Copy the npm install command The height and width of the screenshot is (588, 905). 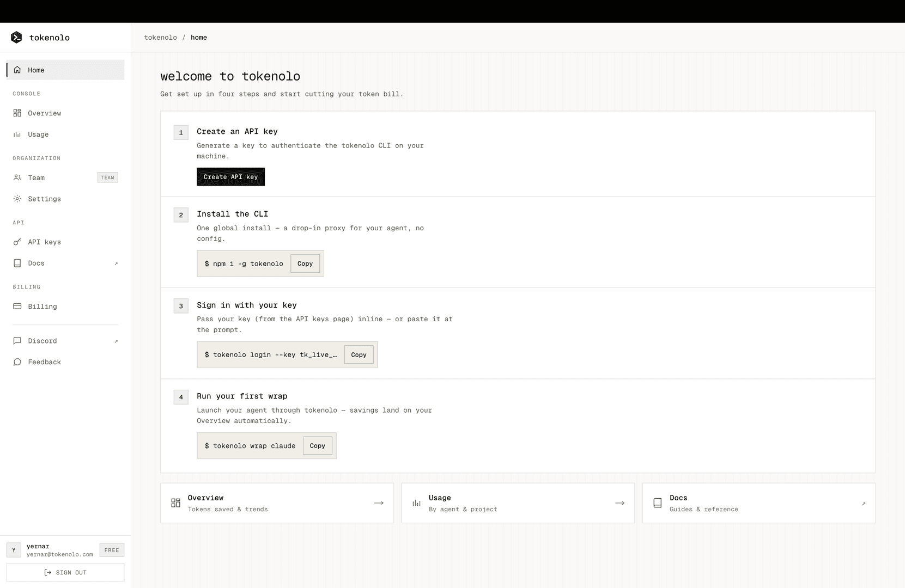point(305,264)
